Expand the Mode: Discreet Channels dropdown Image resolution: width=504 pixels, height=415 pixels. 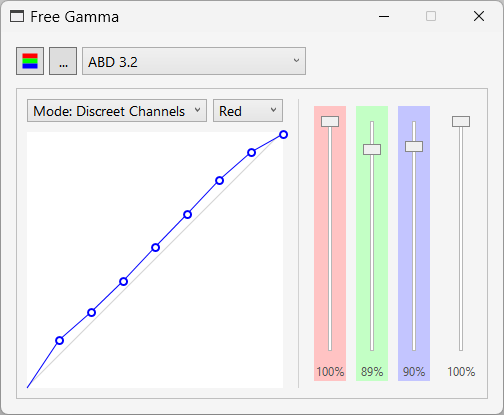tap(117, 111)
